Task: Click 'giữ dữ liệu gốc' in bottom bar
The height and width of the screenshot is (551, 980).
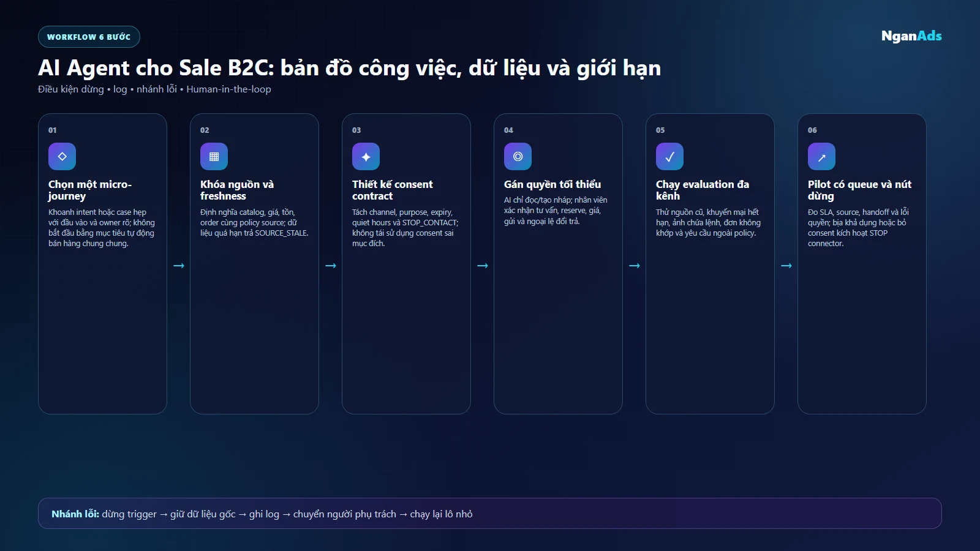Action: (x=203, y=514)
